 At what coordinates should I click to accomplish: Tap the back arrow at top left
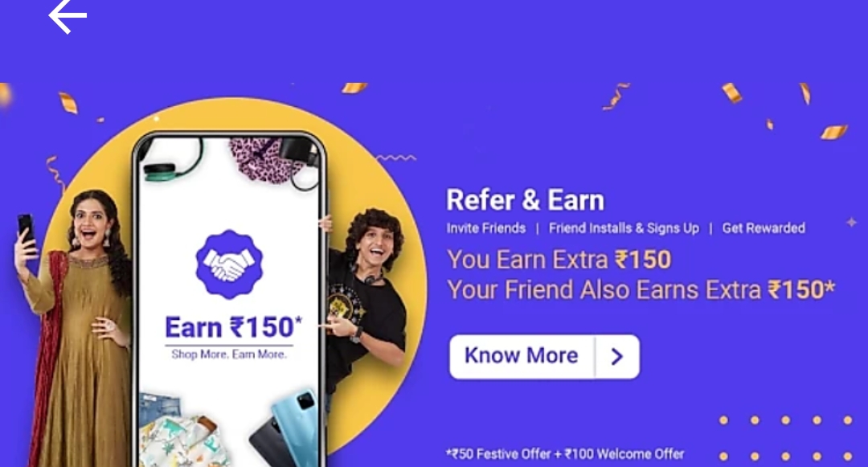(68, 17)
